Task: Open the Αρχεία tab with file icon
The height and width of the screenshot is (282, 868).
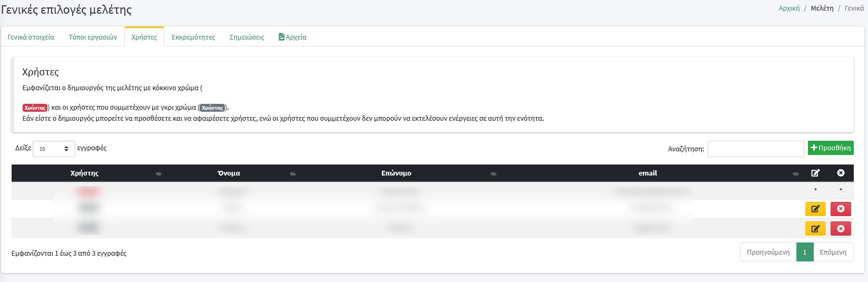Action: pos(293,37)
